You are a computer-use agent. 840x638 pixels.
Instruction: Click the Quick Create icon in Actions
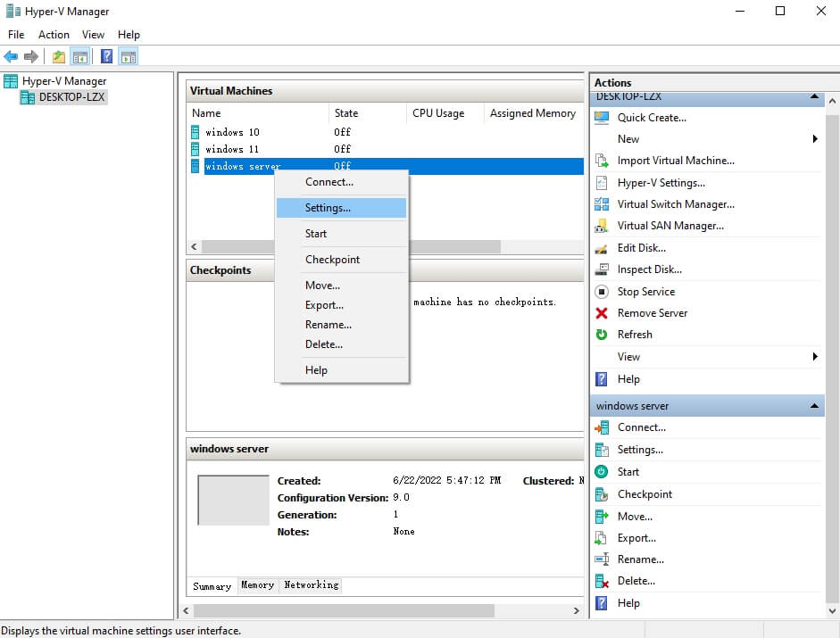coord(602,118)
